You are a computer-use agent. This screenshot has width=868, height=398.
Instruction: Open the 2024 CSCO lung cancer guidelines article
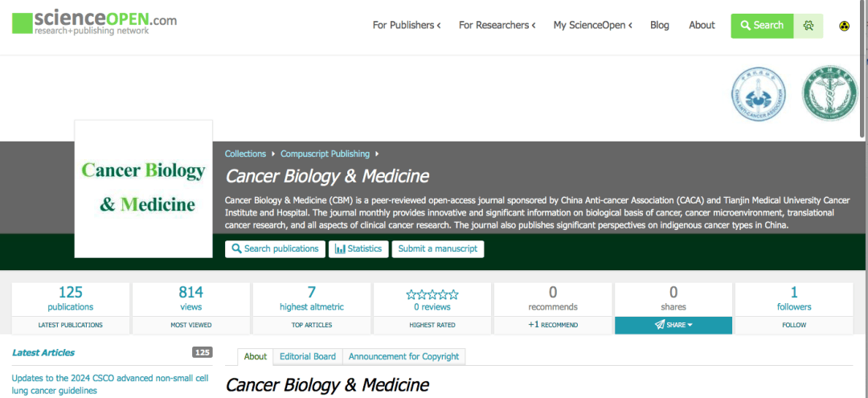(110, 384)
